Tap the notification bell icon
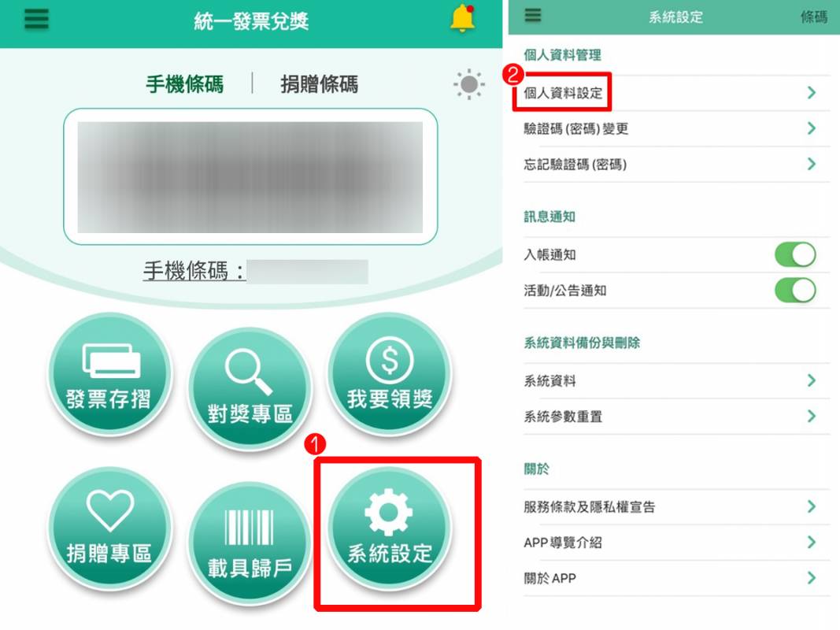 (x=462, y=19)
